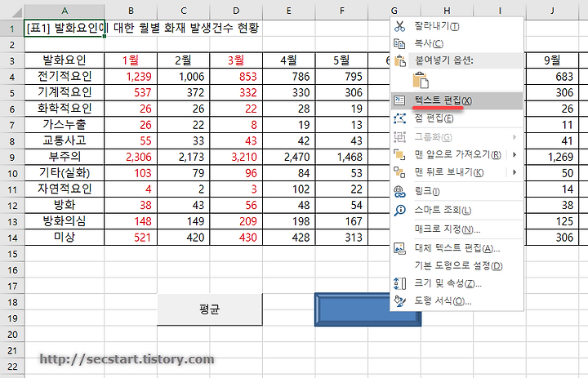Image resolution: width=588 pixels, height=378 pixels.
Task: Select column D header
Action: click(236, 11)
